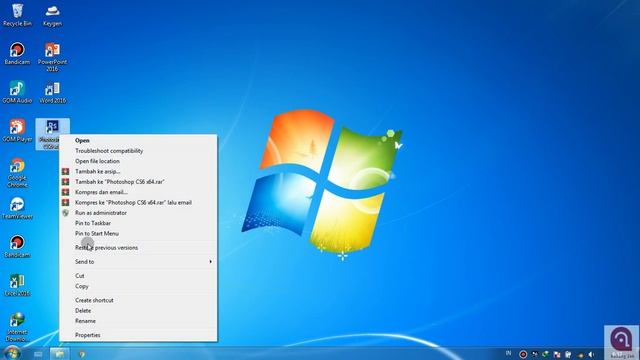The height and width of the screenshot is (360, 640).
Task: Open Properties from the context menu
Action: click(138, 335)
